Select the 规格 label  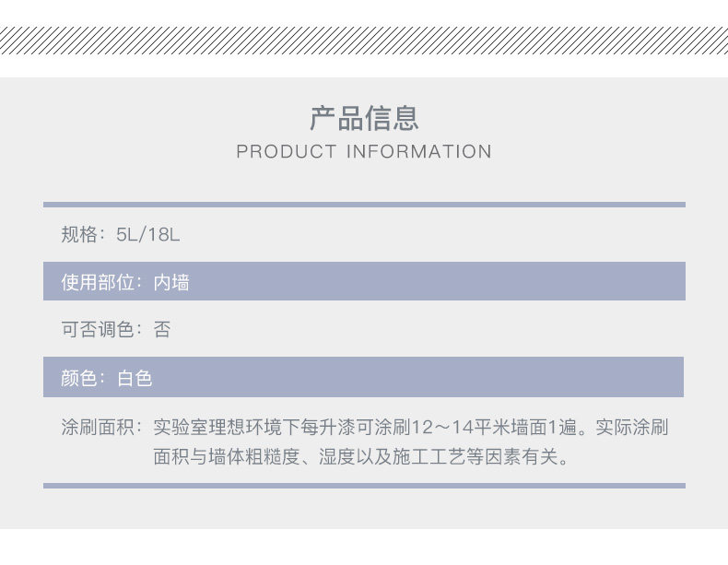point(79,234)
